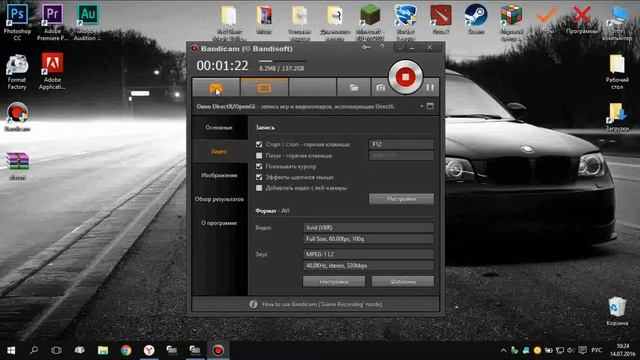640x360 pixels.
Task: Open the Rubik's cube desktop shortcut
Action: point(511,21)
